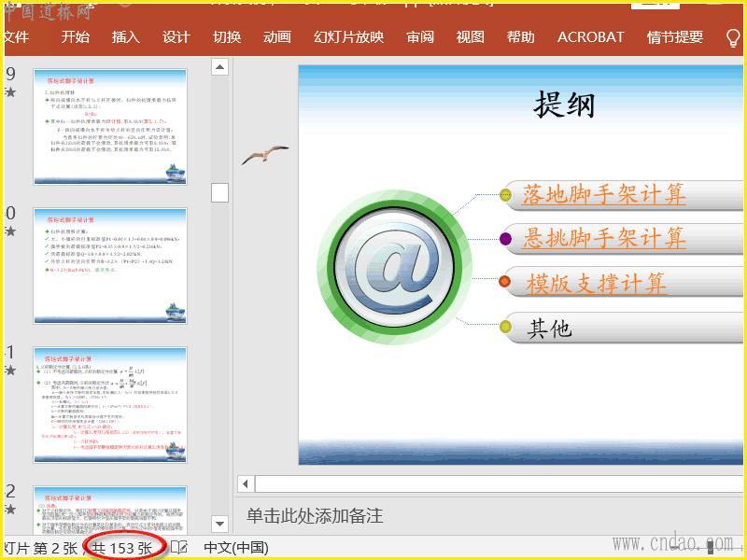Open the 文件 menu
Image resolution: width=747 pixels, height=560 pixels.
pos(17,36)
